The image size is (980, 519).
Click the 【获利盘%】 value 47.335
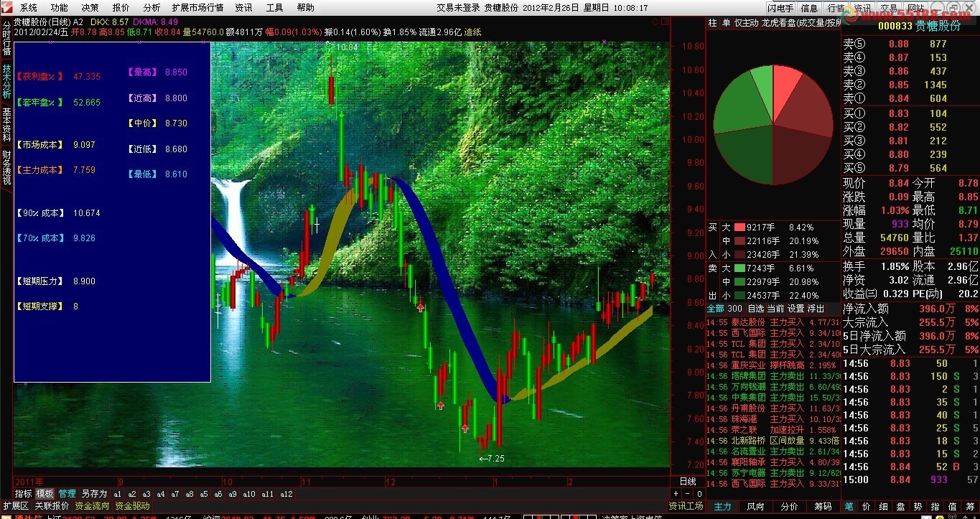(x=87, y=77)
